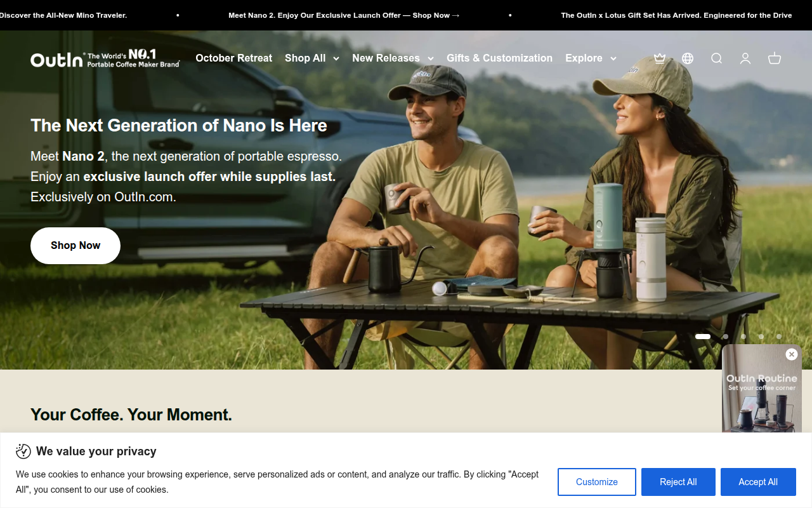This screenshot has width=812, height=508.
Task: Click the search magnifier icon
Action: [x=717, y=58]
